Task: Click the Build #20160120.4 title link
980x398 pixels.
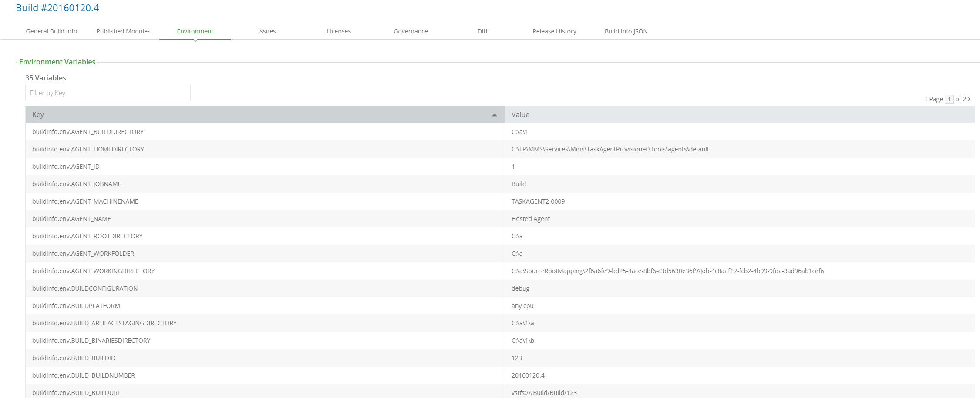Action: [57, 8]
